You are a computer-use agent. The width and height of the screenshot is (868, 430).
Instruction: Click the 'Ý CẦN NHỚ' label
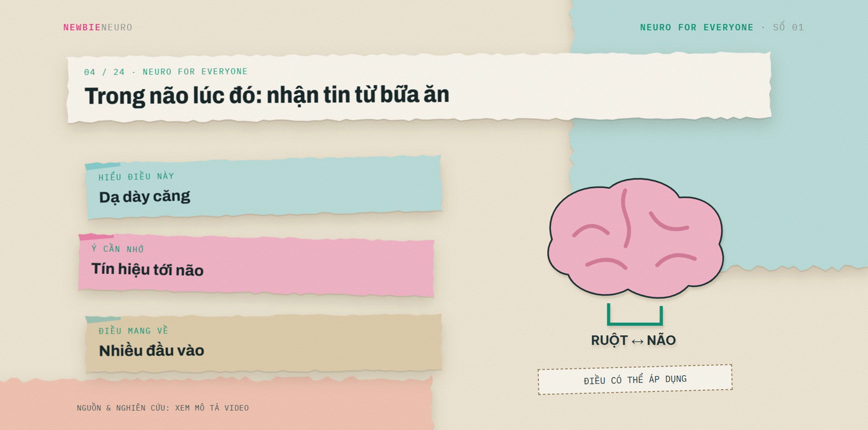pyautogui.click(x=118, y=249)
